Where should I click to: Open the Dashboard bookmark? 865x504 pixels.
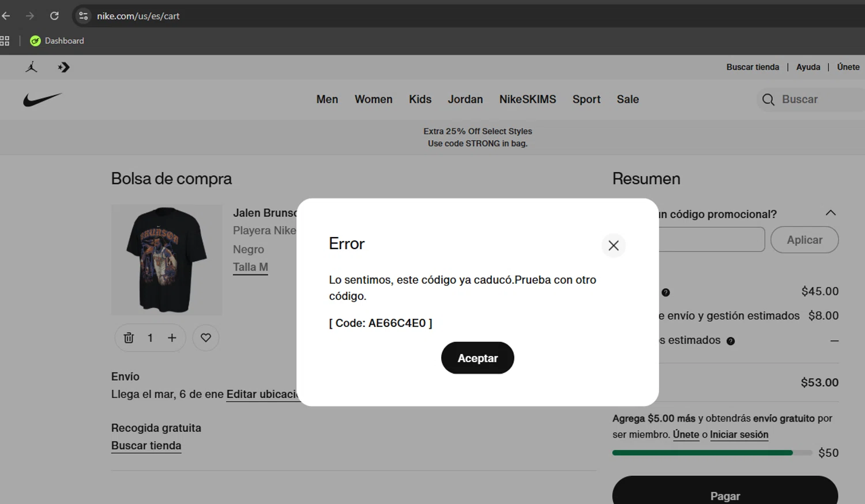(x=57, y=41)
